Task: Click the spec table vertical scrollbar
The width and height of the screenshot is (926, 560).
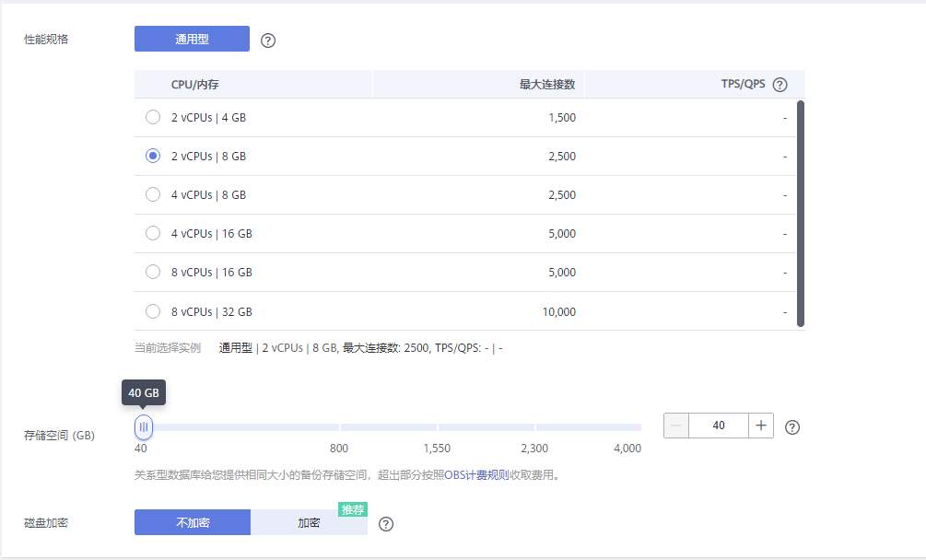Action: tap(801, 214)
